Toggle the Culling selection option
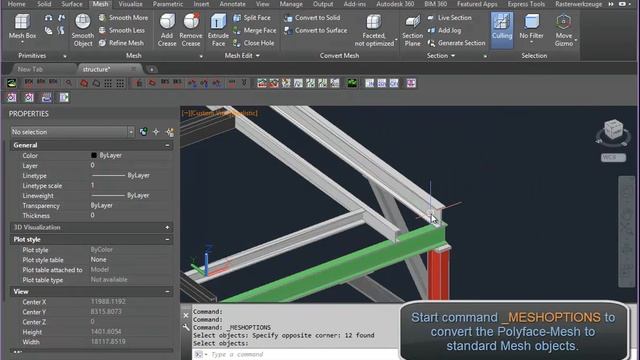This screenshot has height=360, width=640. (x=502, y=29)
